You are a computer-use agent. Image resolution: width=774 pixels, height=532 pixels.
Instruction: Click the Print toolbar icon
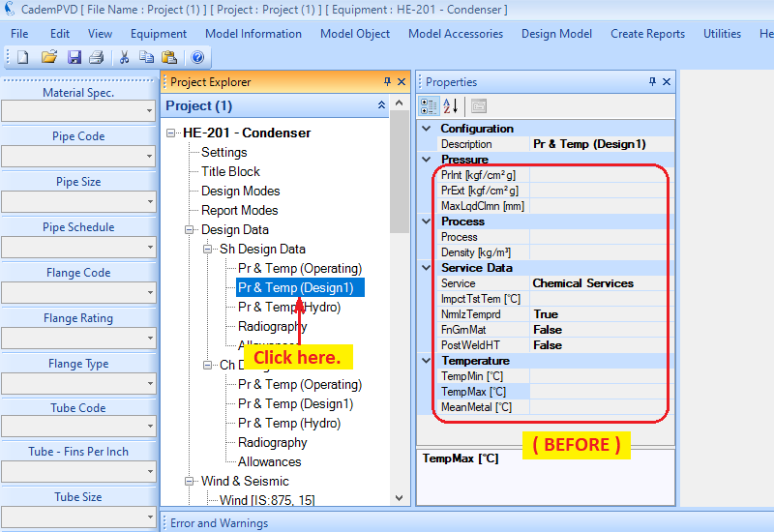tap(96, 57)
